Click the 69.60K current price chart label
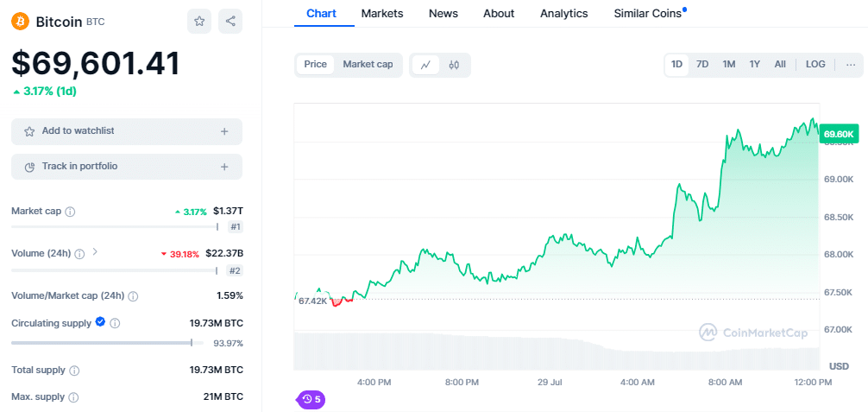Image resolution: width=868 pixels, height=412 pixels. tap(839, 134)
